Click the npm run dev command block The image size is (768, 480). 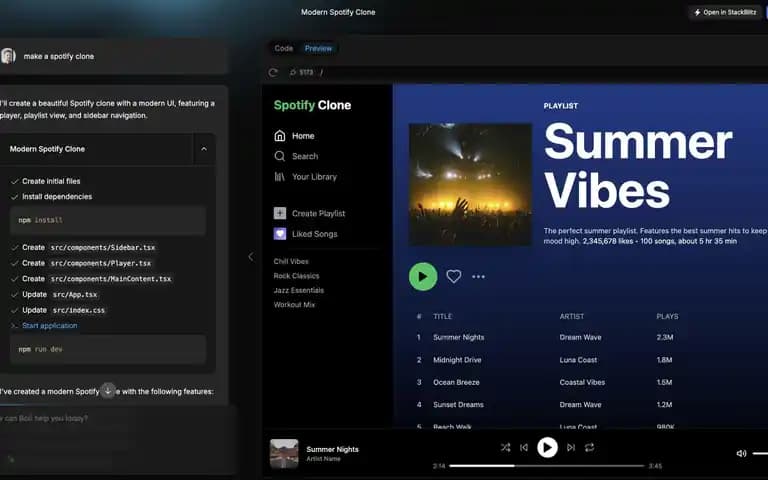[x=108, y=349]
